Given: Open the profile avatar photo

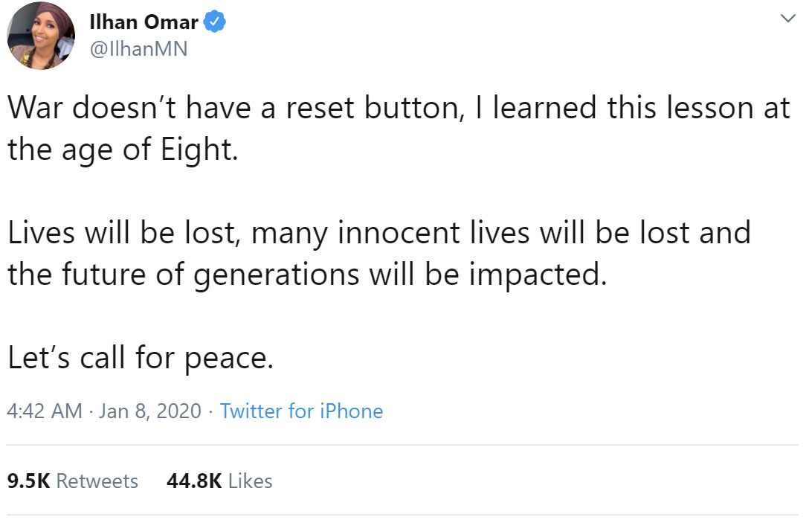Looking at the screenshot, I should [x=40, y=36].
